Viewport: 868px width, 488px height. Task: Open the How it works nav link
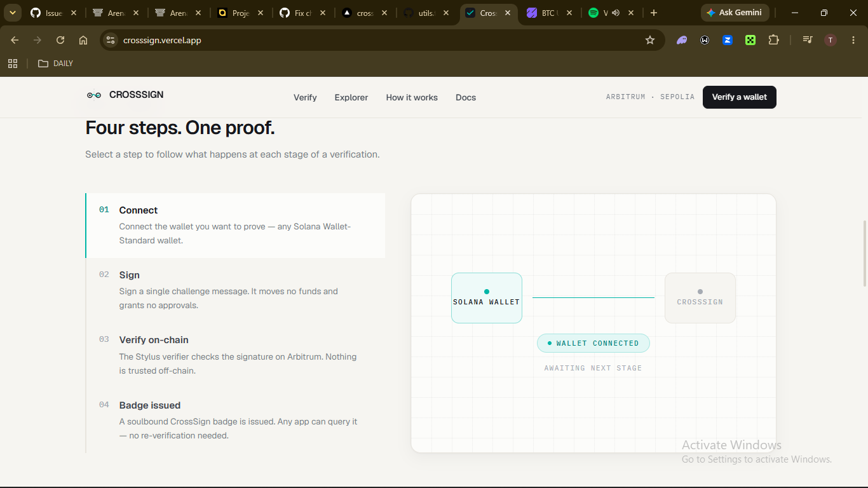point(412,97)
